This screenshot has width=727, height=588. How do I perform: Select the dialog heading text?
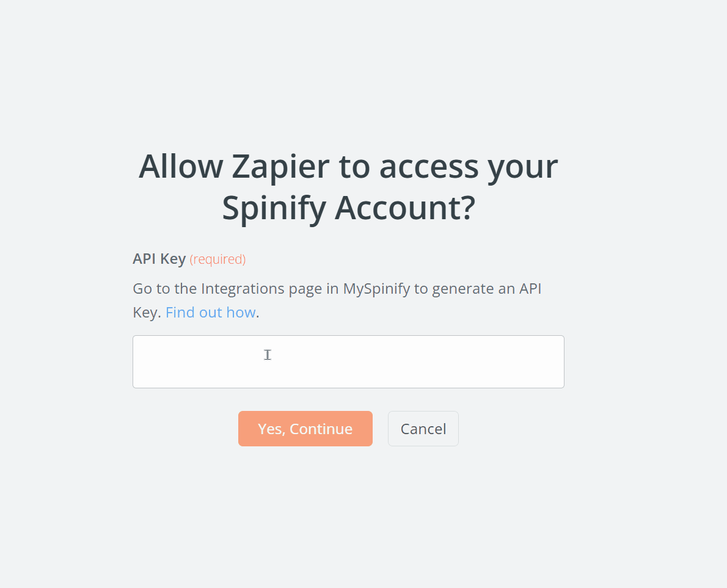(348, 186)
